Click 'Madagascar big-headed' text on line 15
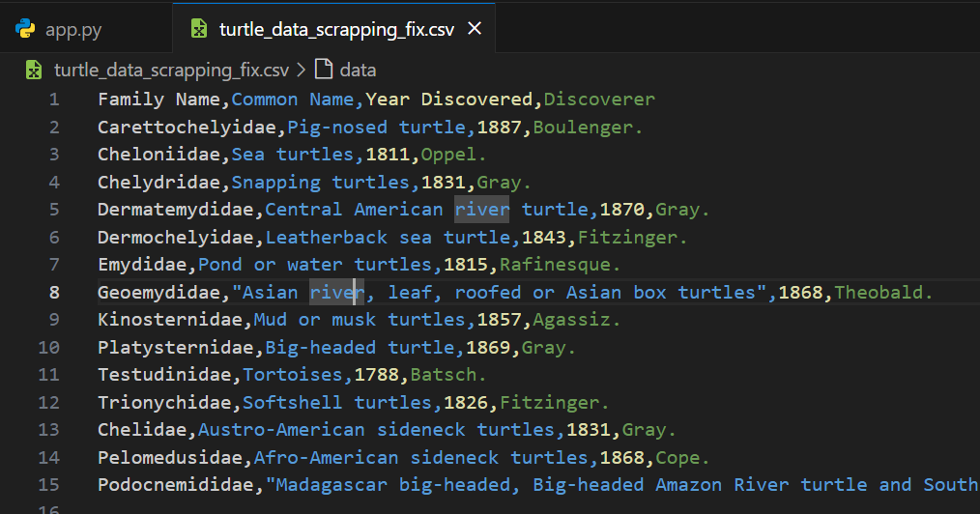This screenshot has height=514, width=980. tap(393, 485)
